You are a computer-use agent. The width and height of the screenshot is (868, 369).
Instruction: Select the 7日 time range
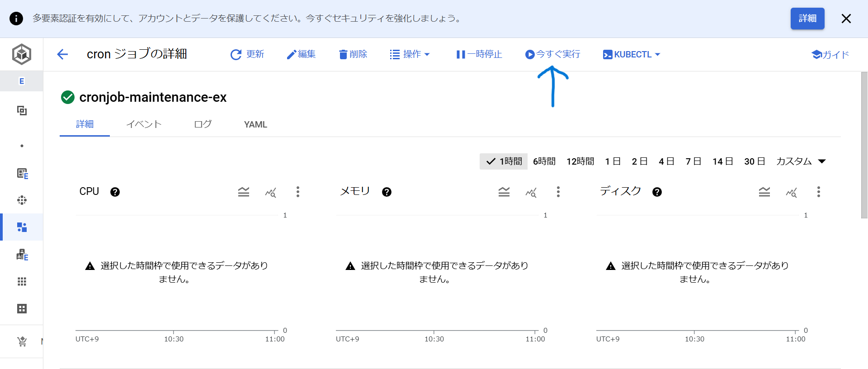pos(693,161)
